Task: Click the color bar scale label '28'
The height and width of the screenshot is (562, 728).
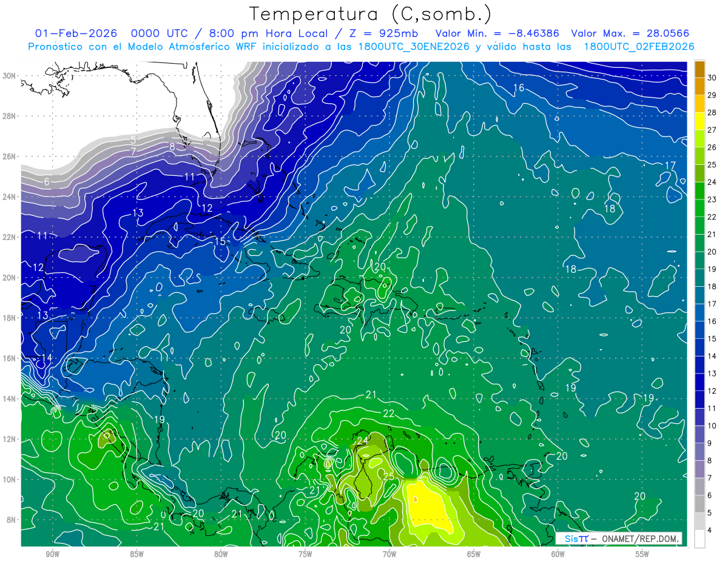Action: 712,113
